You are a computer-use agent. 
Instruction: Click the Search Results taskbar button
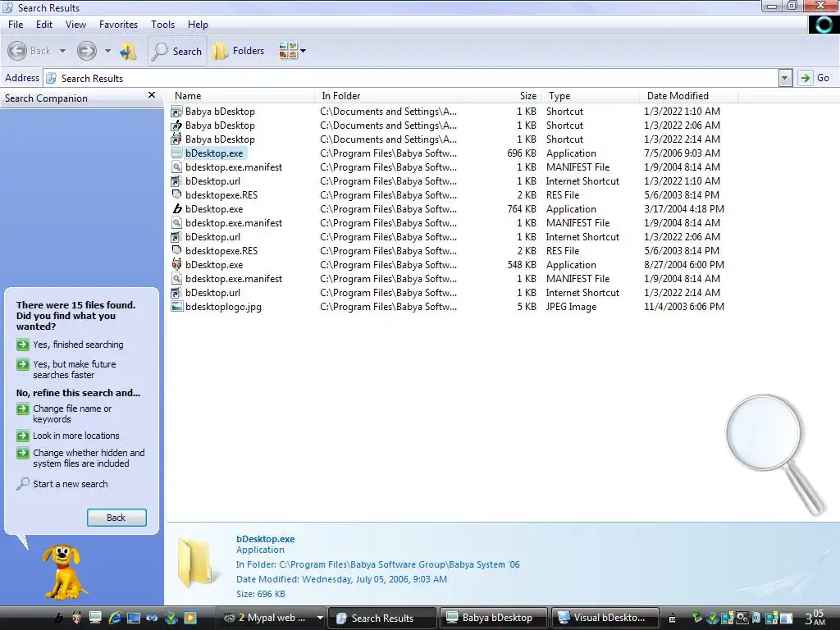[x=381, y=618]
